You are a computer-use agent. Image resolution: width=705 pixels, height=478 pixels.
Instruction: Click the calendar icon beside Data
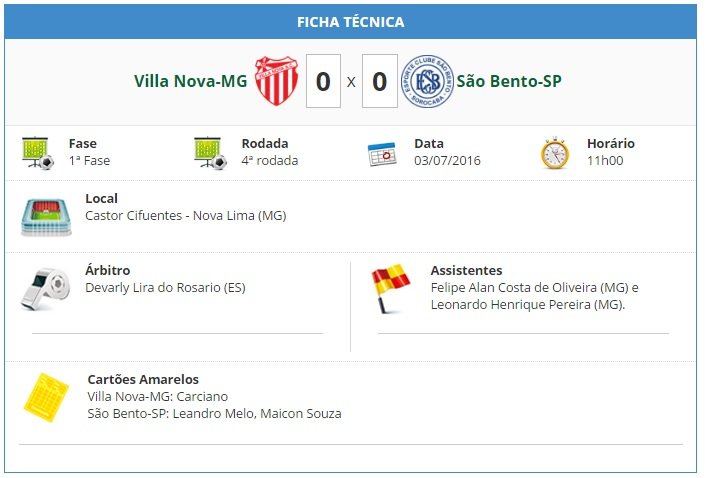382,154
